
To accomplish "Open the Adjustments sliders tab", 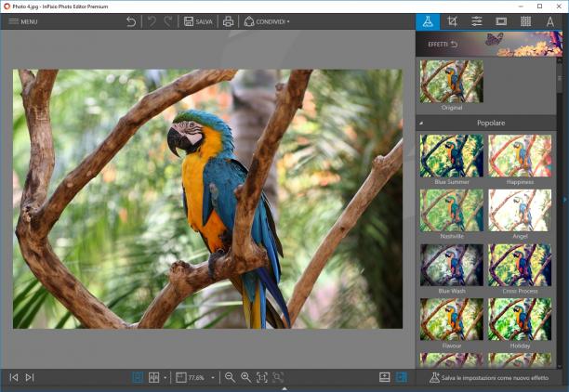I will 476,21.
